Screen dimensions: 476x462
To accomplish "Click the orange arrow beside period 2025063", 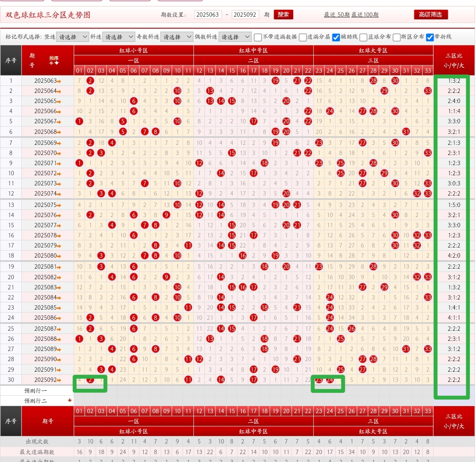I will point(59,81).
